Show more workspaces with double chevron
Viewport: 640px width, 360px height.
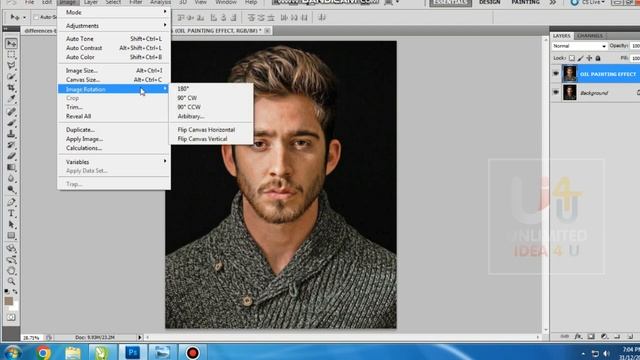point(553,2)
